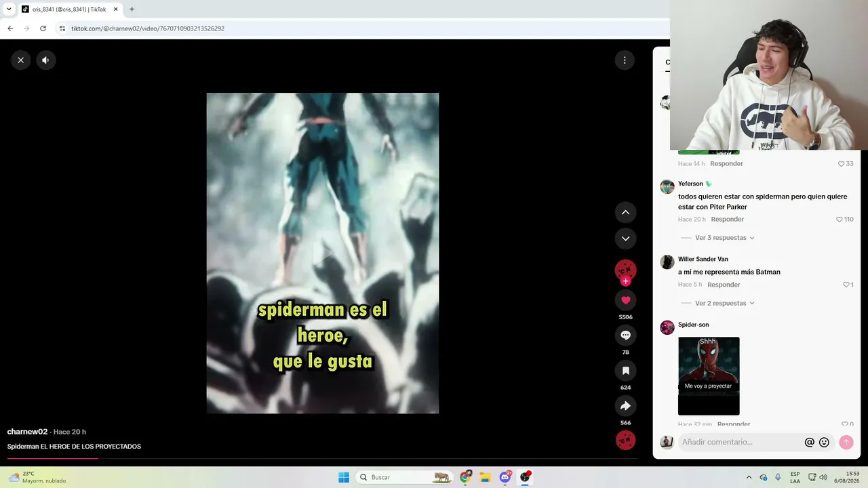The width and height of the screenshot is (868, 488).
Task: Mute the video sound
Action: [45, 60]
